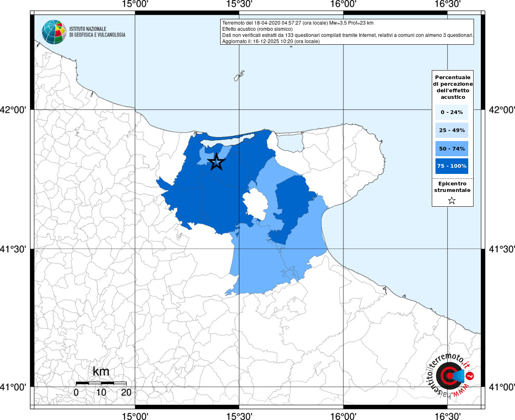Click the blue megaphone shape in the logo
The height and width of the screenshot is (420, 515).
click(459, 376)
